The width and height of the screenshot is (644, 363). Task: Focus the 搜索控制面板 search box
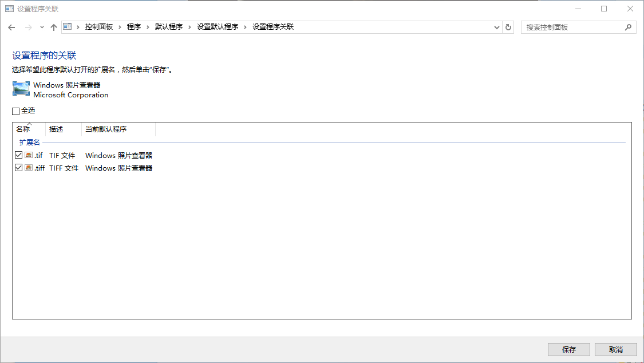click(x=578, y=27)
